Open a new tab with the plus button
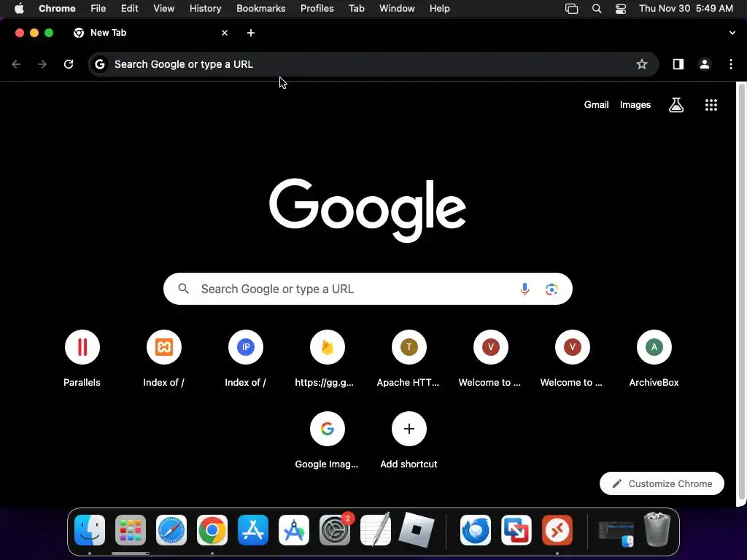 [x=251, y=33]
